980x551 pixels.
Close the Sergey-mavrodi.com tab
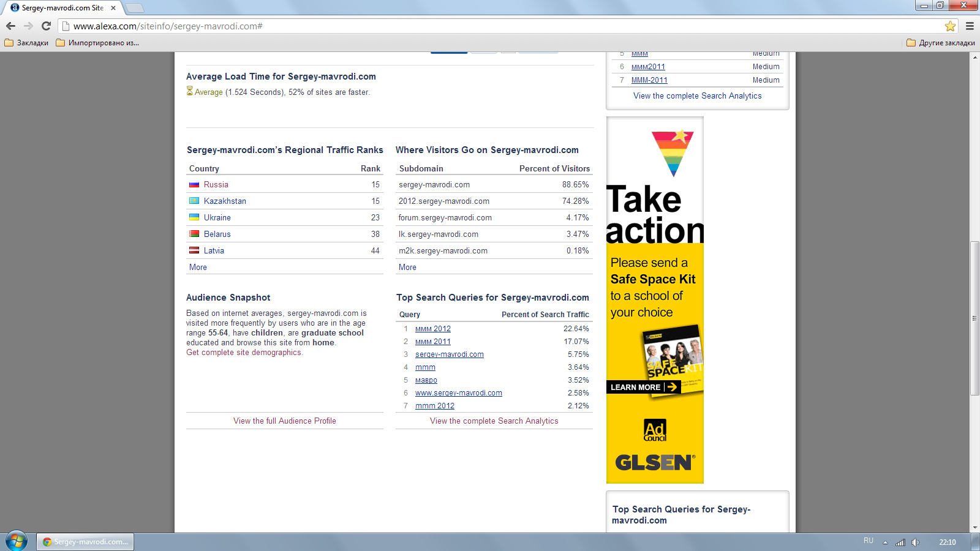point(113,8)
